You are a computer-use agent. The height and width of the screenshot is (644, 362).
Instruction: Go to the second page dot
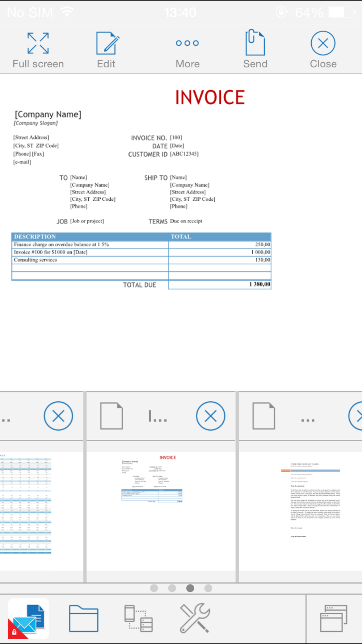point(172,588)
